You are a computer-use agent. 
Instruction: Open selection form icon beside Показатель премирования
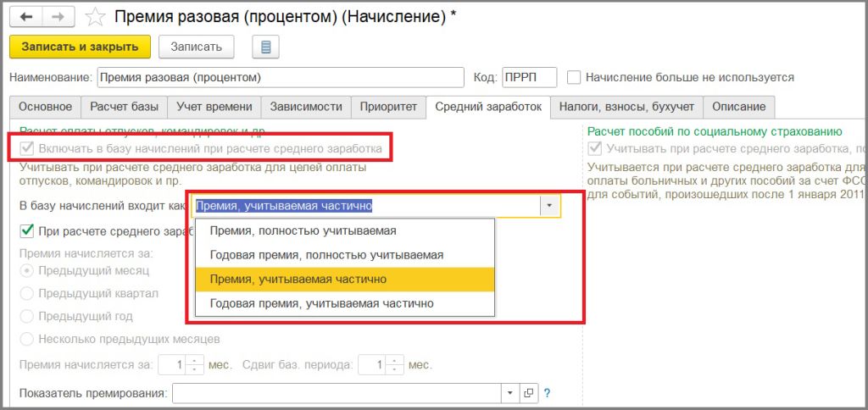click(x=528, y=393)
